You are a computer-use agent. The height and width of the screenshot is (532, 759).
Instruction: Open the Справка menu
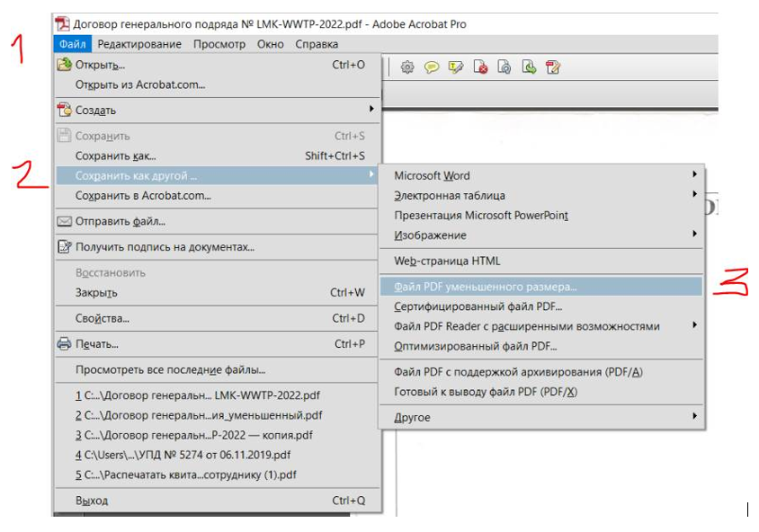pyautogui.click(x=317, y=44)
